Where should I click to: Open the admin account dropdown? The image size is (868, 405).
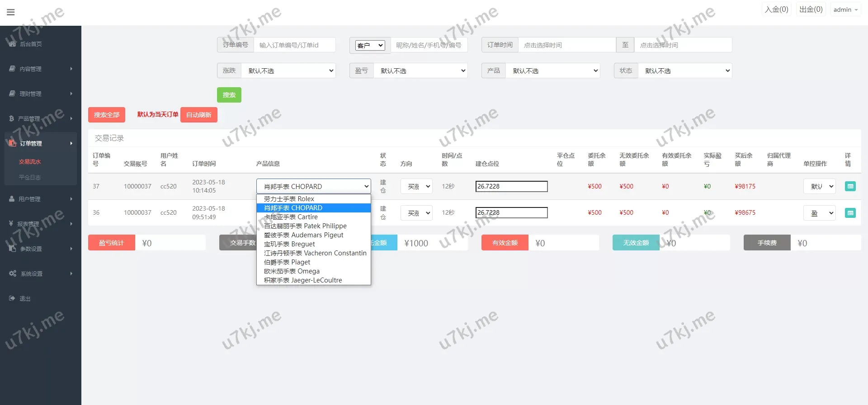[845, 9]
